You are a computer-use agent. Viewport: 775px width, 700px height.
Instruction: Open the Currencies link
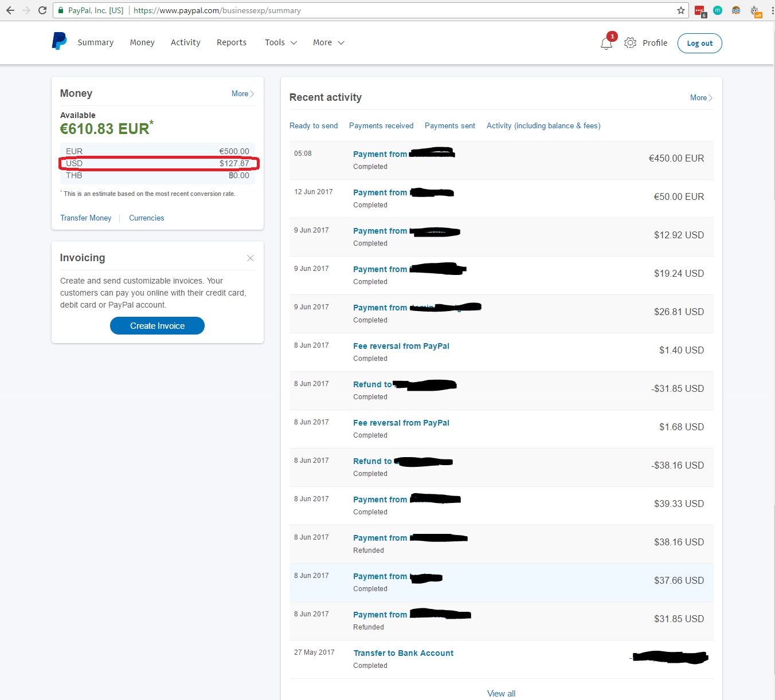point(147,218)
